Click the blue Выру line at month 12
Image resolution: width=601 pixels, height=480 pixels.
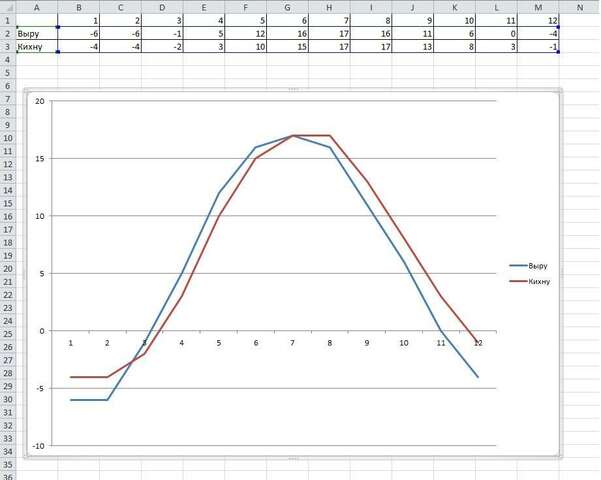[x=478, y=377]
